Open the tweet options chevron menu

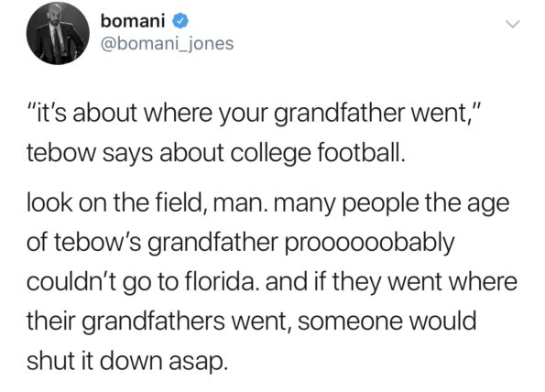click(512, 24)
